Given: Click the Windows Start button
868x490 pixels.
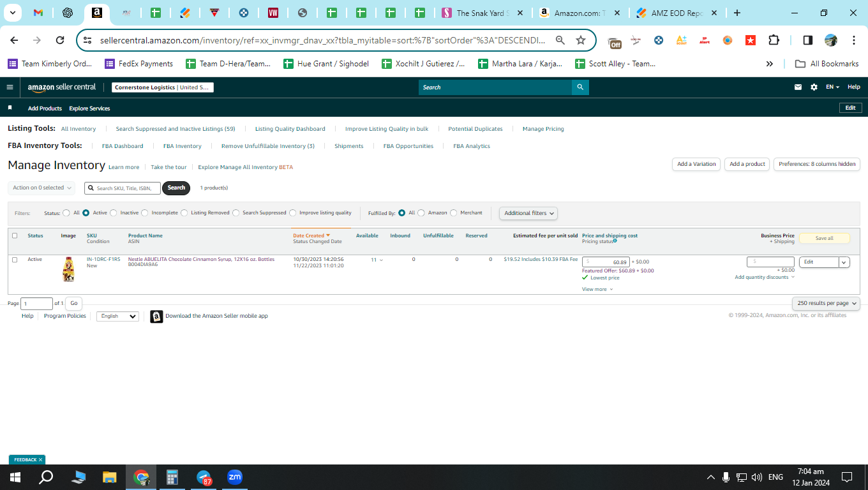Looking at the screenshot, I should point(15,477).
